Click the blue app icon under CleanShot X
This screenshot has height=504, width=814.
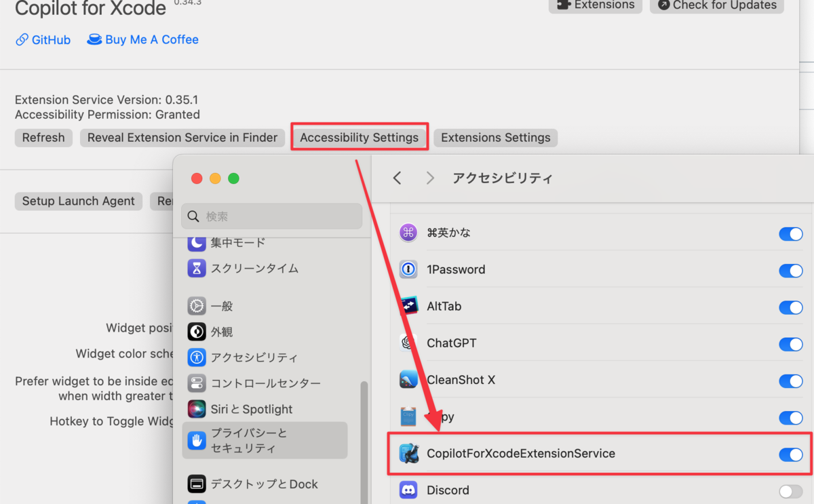[408, 416]
